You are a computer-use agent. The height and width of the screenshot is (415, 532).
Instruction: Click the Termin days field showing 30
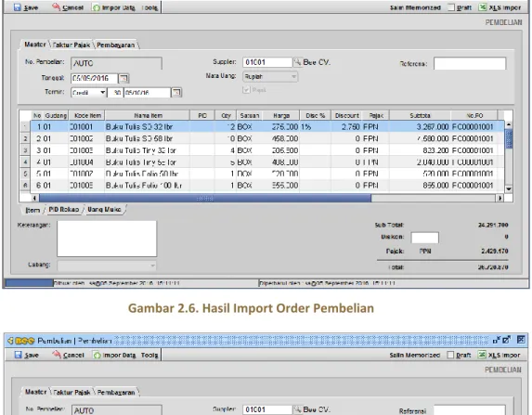tap(115, 92)
